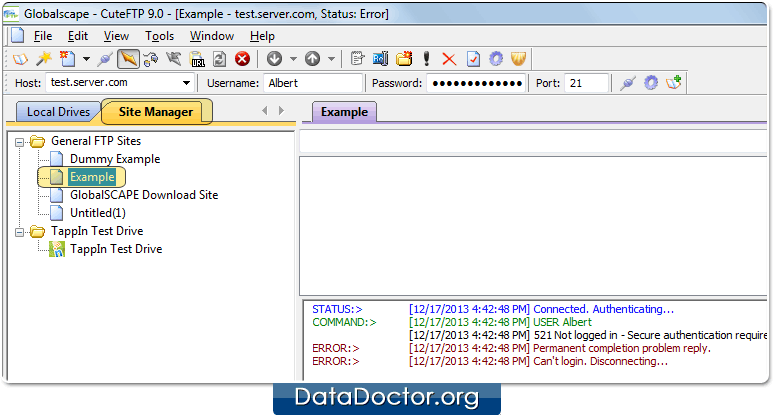Click the Reconnect icon in toolbar
Screen dimensions: 773x415
click(x=151, y=59)
